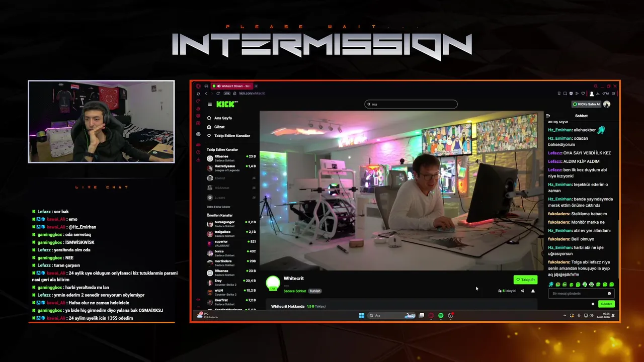Reload the kick.com page
The image size is (644, 362).
coord(217,94)
